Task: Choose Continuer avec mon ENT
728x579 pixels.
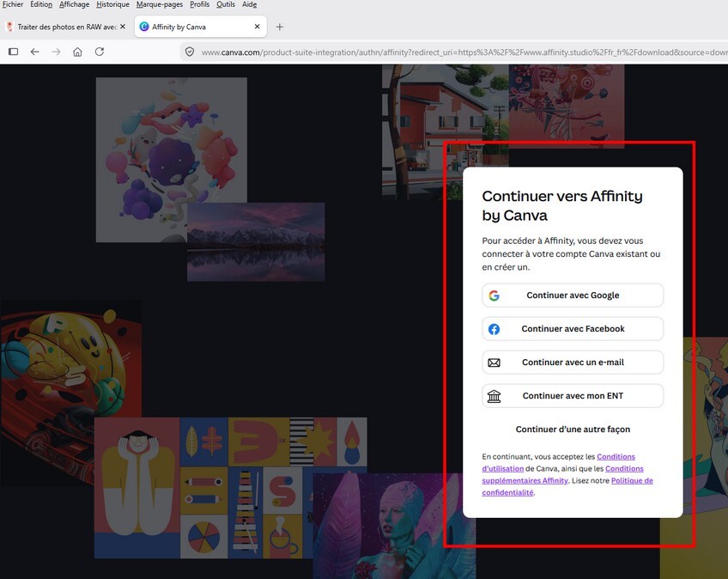Action: (x=573, y=395)
